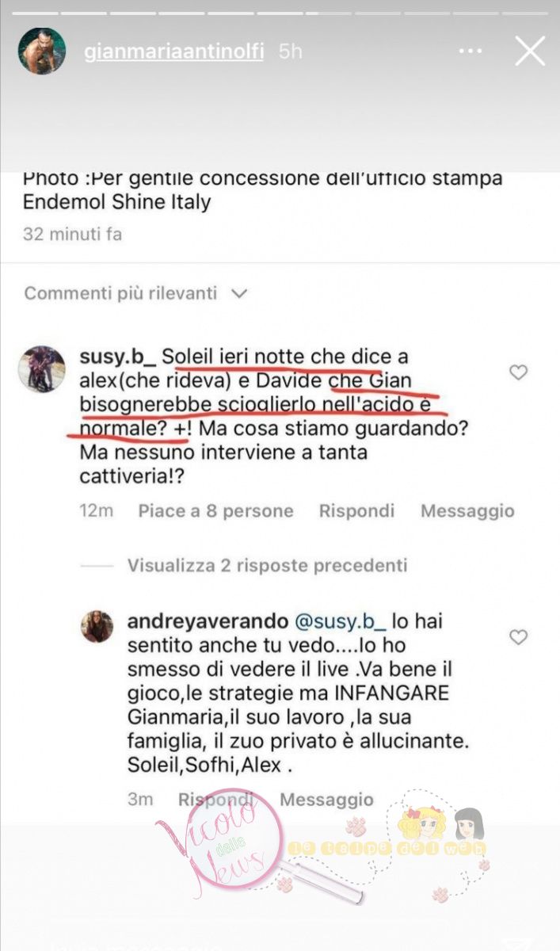Click the chevron next to Commenti più rilevanti
The width and height of the screenshot is (560, 951).
[238, 294]
